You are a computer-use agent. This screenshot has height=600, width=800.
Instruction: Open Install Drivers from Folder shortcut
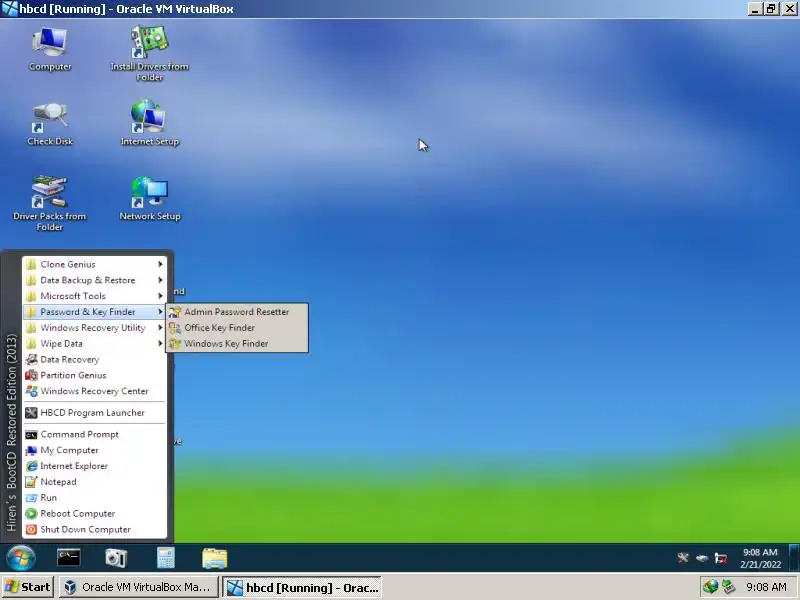(149, 54)
